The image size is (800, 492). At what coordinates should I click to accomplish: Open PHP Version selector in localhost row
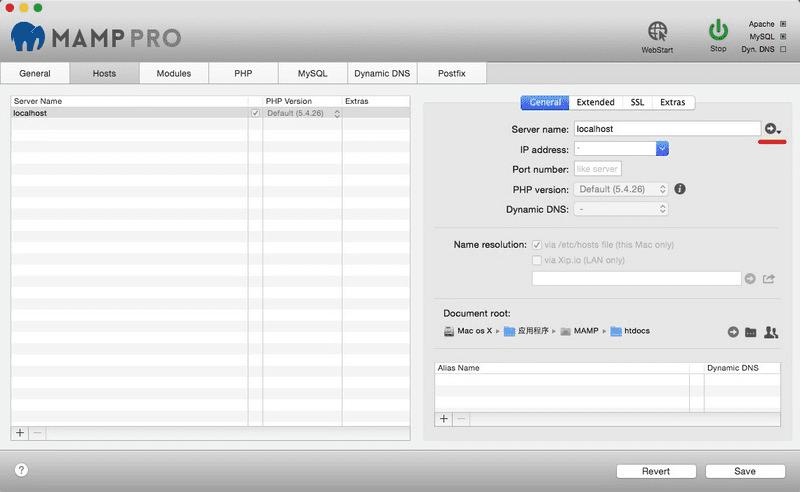pos(303,113)
